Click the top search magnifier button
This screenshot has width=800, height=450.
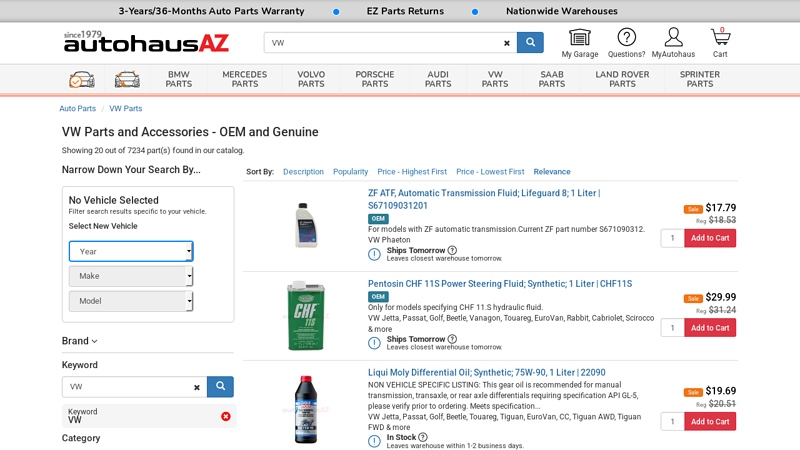coord(530,43)
